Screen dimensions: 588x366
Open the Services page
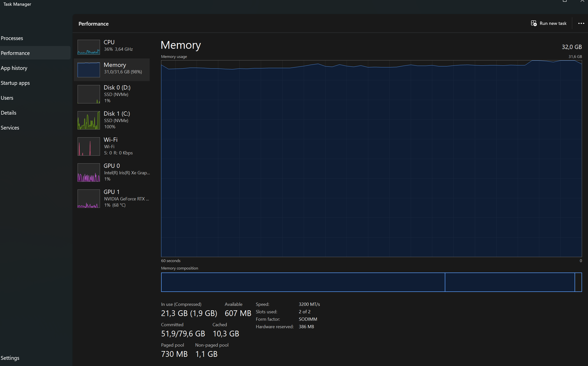pyautogui.click(x=10, y=128)
